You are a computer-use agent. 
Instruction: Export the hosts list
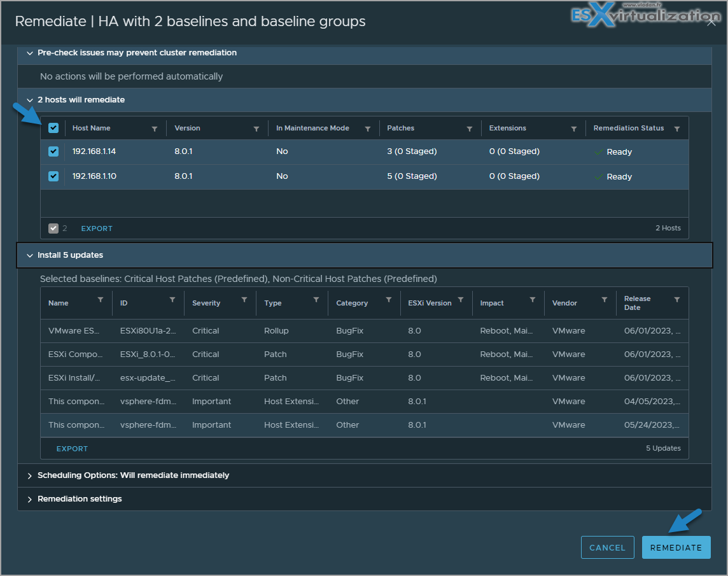coord(97,228)
